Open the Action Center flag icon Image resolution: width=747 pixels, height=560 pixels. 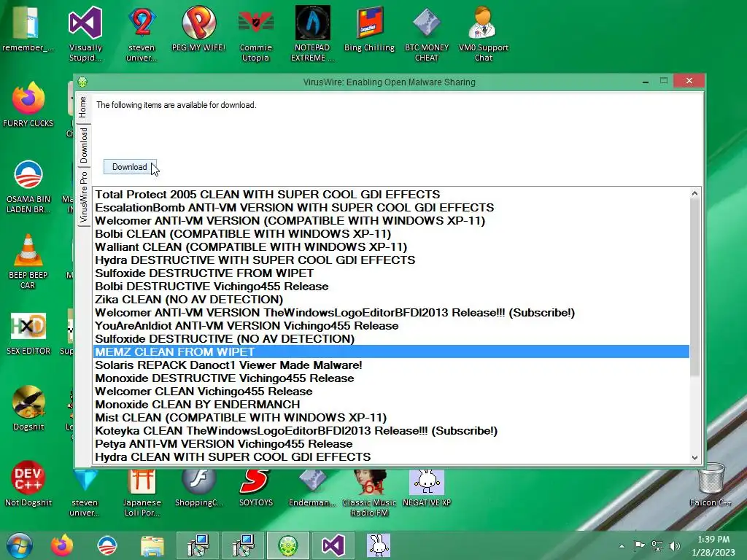pyautogui.click(x=639, y=545)
